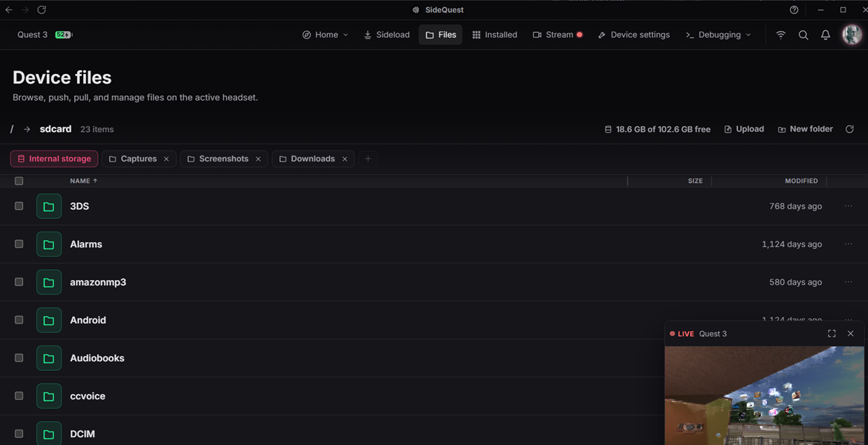Select the DCIM folder checkbox
868x445 pixels.
pyautogui.click(x=19, y=434)
